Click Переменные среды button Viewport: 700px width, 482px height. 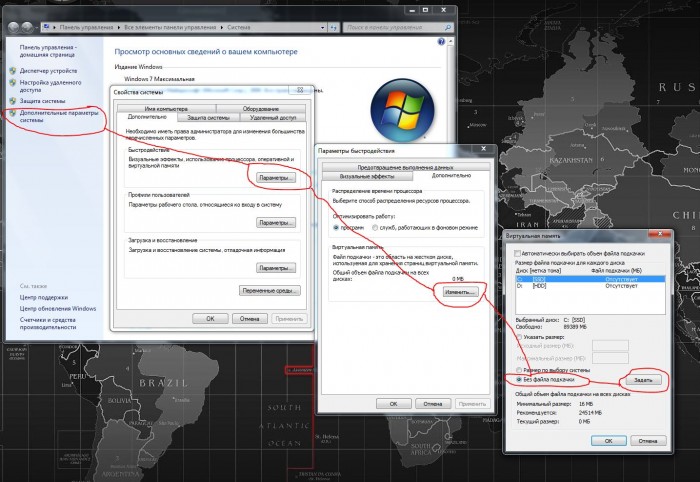tap(270, 291)
